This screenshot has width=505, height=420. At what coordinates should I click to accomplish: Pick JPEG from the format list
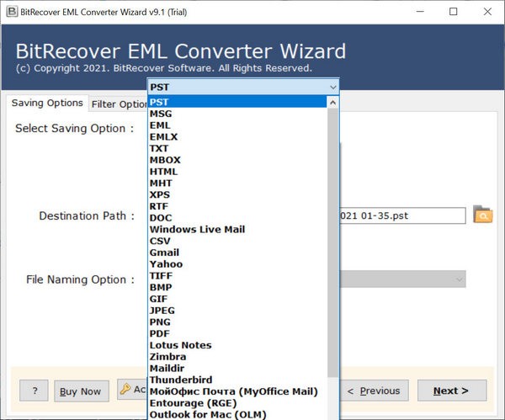tap(237, 311)
